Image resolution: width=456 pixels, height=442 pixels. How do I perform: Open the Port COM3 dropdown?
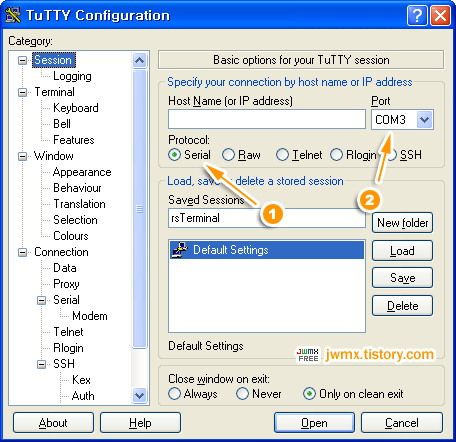[x=424, y=119]
